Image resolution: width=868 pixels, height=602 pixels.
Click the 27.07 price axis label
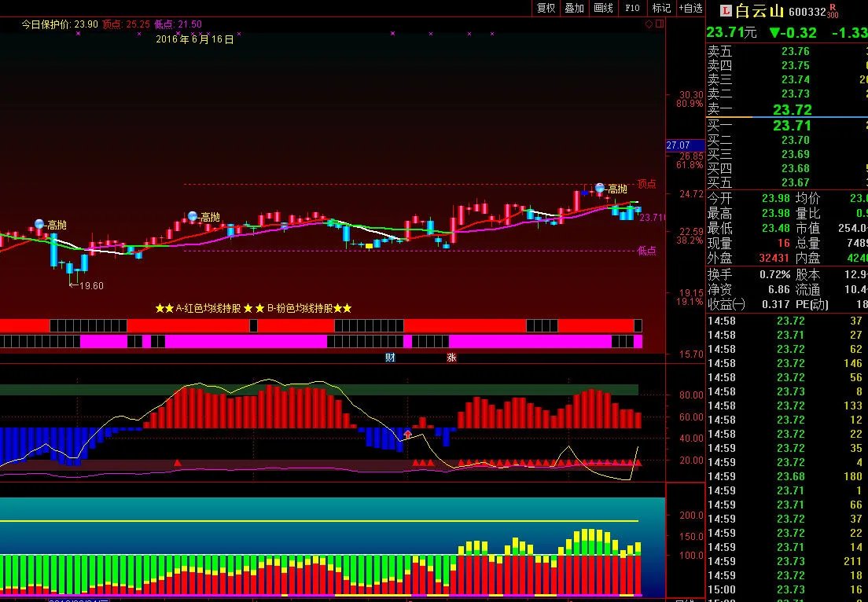coord(677,145)
